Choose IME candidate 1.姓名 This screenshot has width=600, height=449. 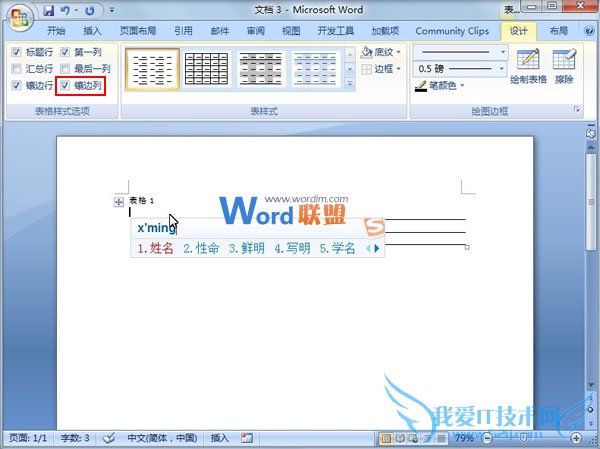tap(155, 248)
